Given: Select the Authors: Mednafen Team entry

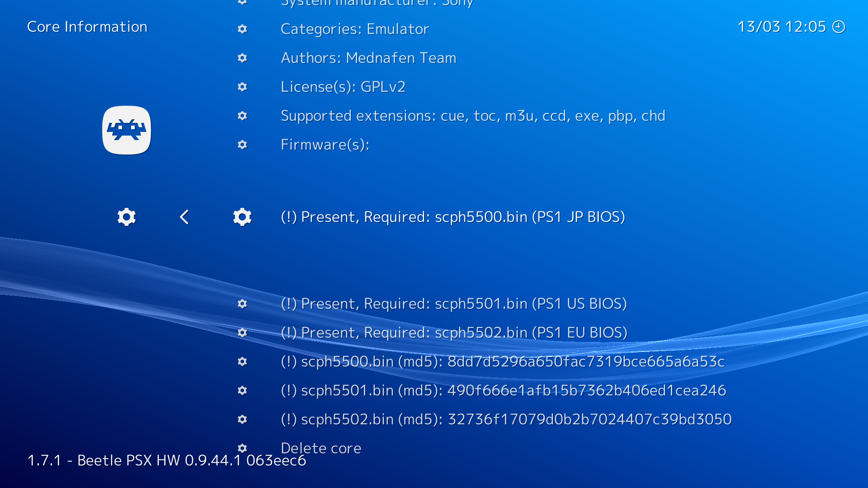Looking at the screenshot, I should pyautogui.click(x=368, y=58).
